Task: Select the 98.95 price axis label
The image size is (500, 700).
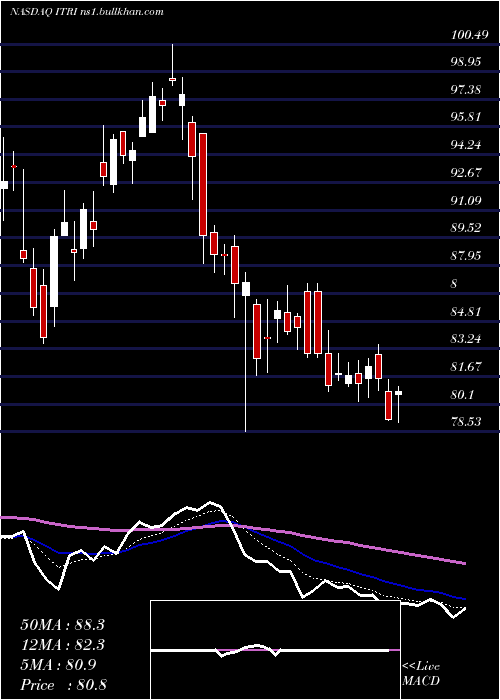Action: pos(466,62)
